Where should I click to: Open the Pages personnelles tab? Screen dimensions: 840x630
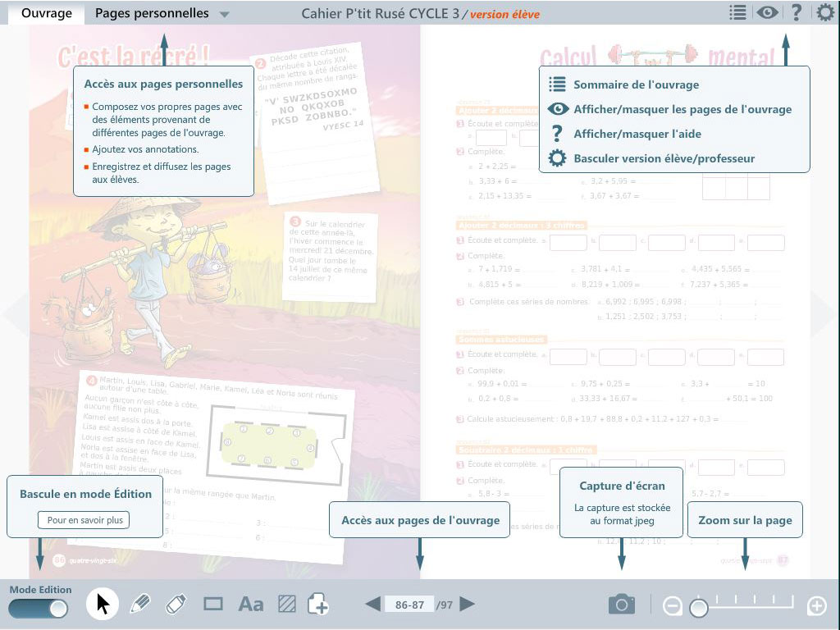coord(152,13)
